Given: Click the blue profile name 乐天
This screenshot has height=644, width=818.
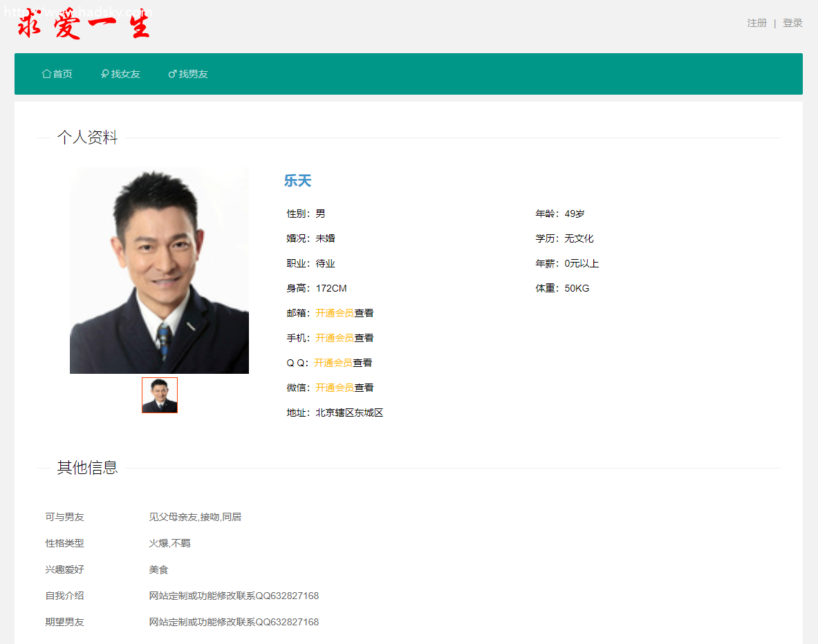Looking at the screenshot, I should click(297, 181).
